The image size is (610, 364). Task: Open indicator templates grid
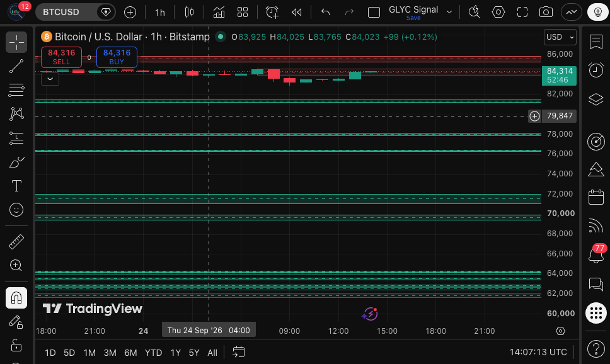(x=243, y=13)
